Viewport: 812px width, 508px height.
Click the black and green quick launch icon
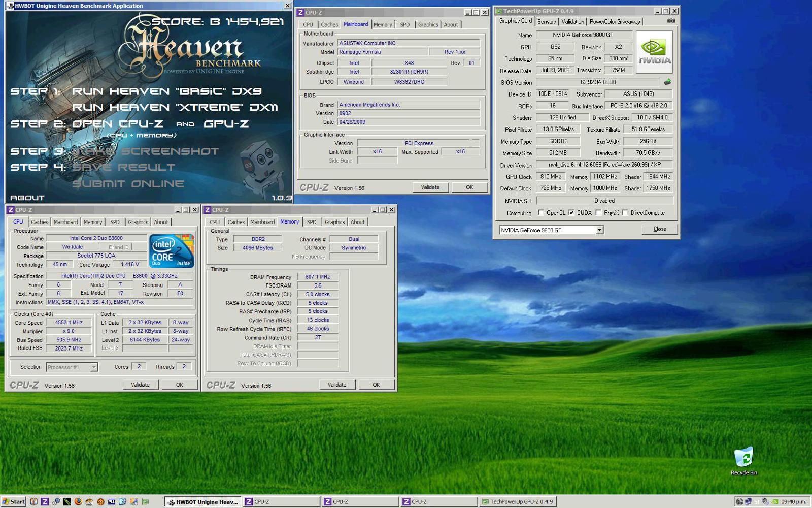[67, 501]
